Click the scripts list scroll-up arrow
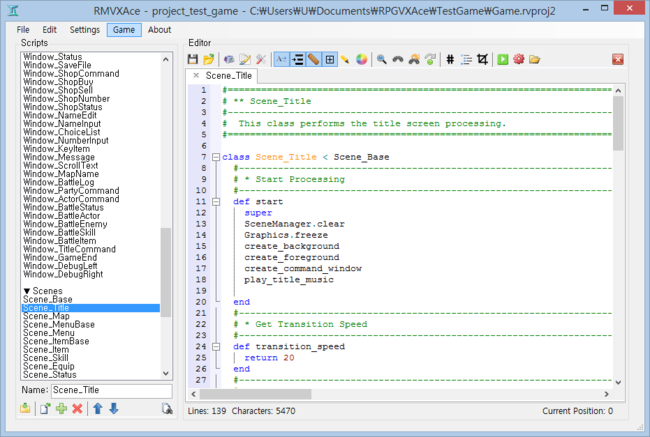This screenshot has width=650, height=437. (166, 59)
